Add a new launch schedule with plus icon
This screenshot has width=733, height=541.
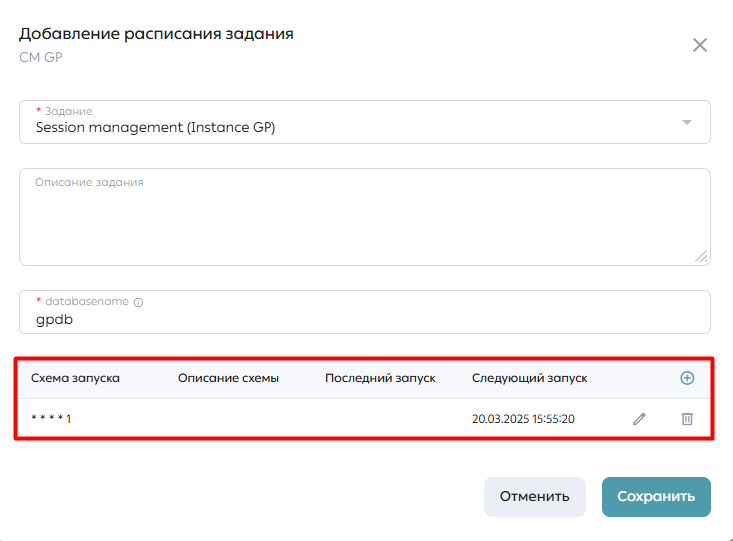tap(687, 378)
